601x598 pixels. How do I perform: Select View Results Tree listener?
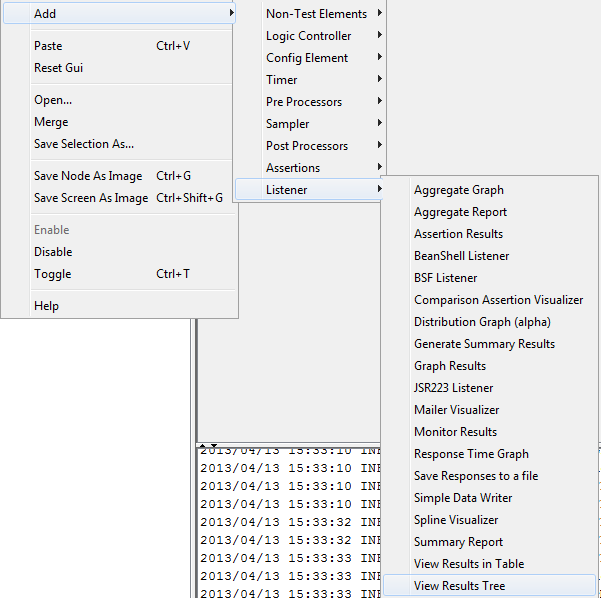pos(459,586)
